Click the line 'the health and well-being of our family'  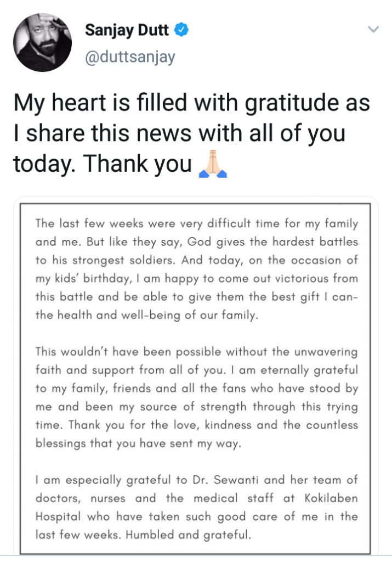[145, 316]
